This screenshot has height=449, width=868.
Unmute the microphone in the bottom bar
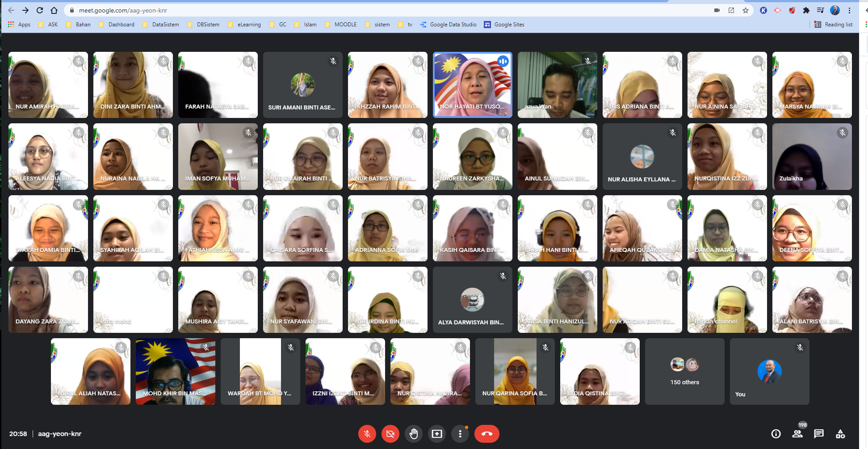pyautogui.click(x=367, y=434)
